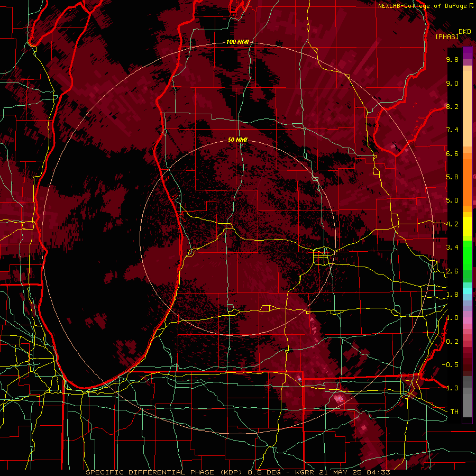Click the 8.2 scale value

pyautogui.click(x=452, y=106)
